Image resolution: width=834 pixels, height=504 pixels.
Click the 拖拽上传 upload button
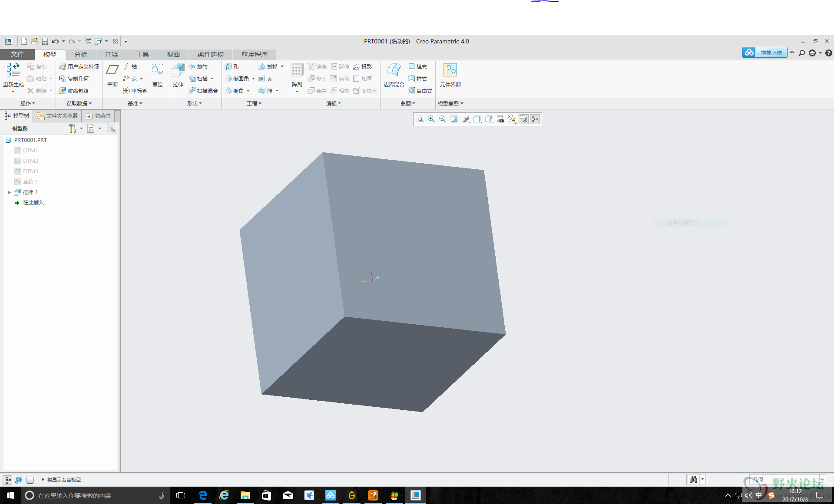click(x=764, y=53)
